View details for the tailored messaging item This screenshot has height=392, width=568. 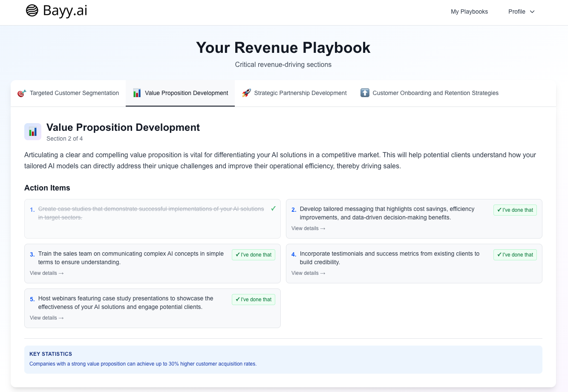308,228
